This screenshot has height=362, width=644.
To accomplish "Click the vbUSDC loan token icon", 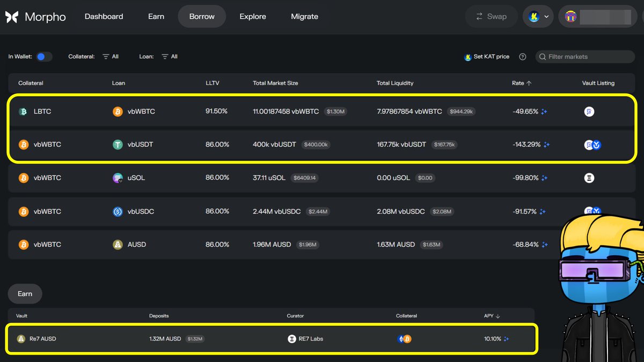I will [118, 211].
